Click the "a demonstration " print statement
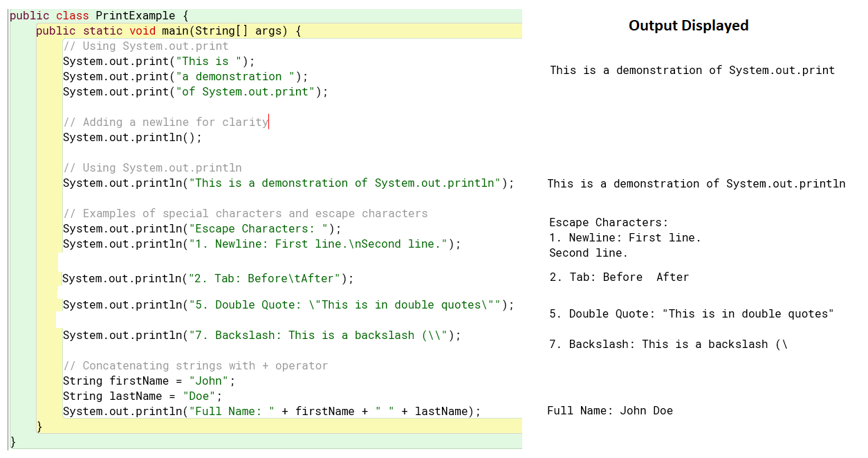 [185, 76]
